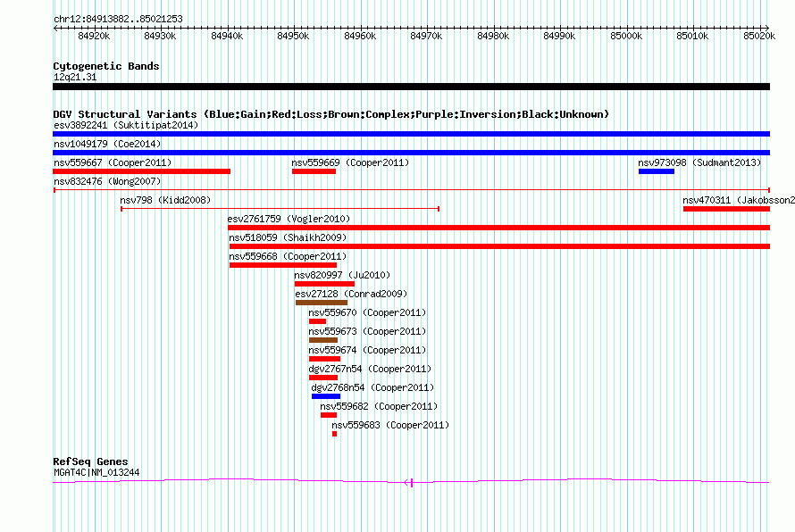Screen dimensions: 795x532
Task: Open the nsv518059 (Shaikh2009) label
Action: (288, 237)
